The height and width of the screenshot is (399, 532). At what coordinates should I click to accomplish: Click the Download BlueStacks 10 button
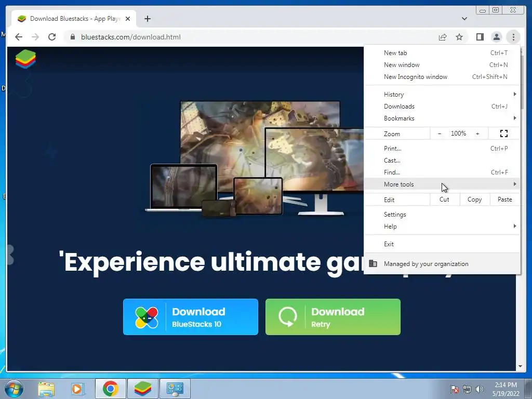pyautogui.click(x=190, y=317)
